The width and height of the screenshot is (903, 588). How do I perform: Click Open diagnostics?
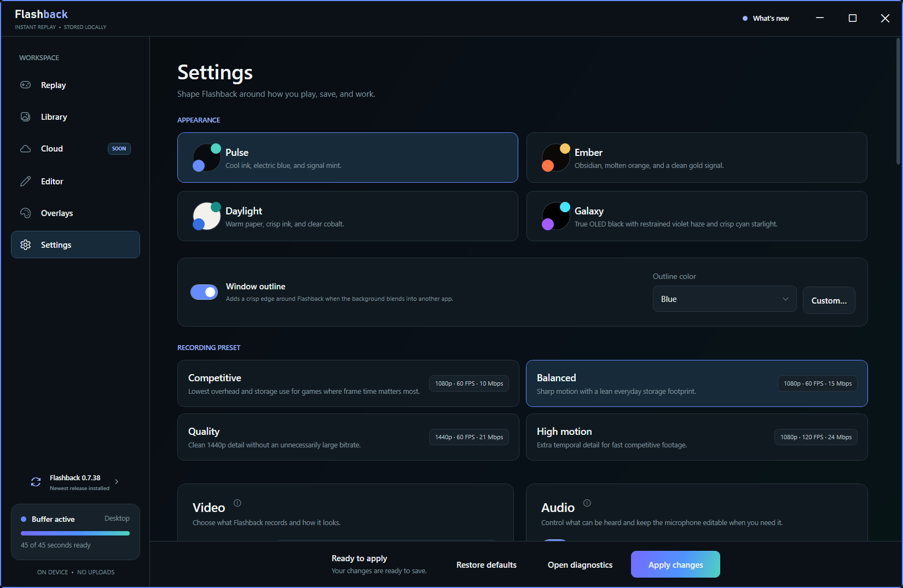click(x=580, y=564)
